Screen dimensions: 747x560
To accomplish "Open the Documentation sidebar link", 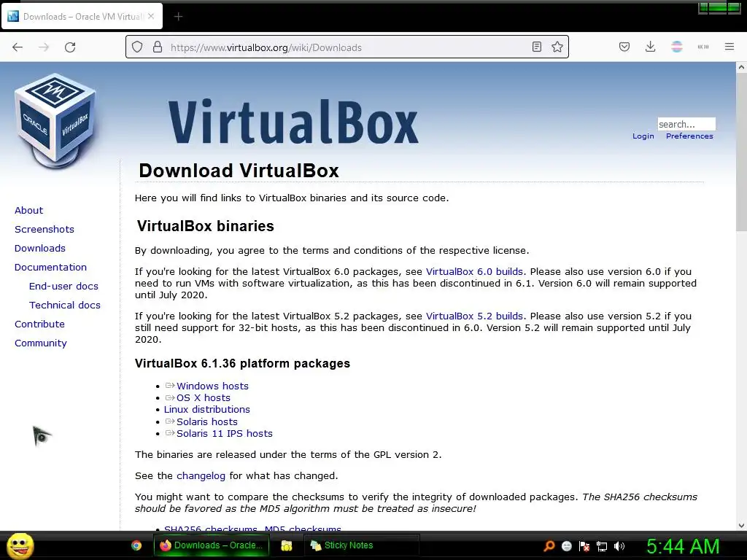I will tap(50, 267).
